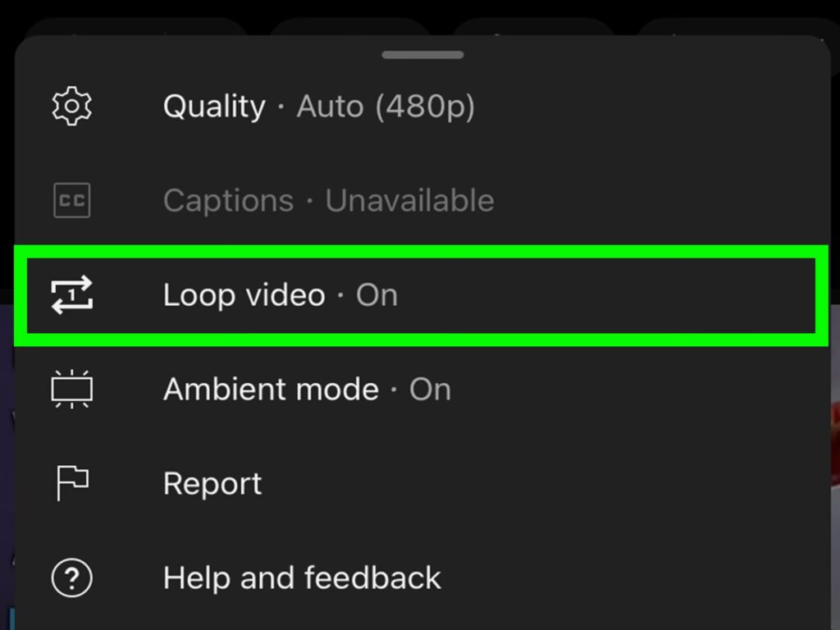Tap the closed captions CC icon
Screen dimensions: 840x630
(x=72, y=200)
